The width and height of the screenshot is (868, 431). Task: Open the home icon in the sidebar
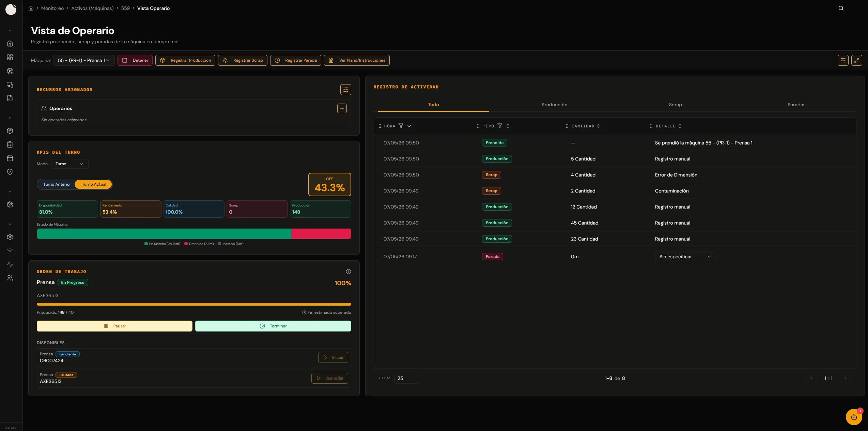coord(10,44)
